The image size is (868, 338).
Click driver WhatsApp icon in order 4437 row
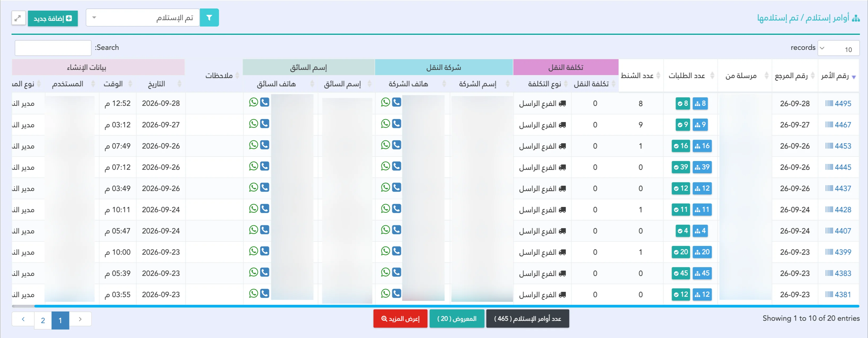253,187
